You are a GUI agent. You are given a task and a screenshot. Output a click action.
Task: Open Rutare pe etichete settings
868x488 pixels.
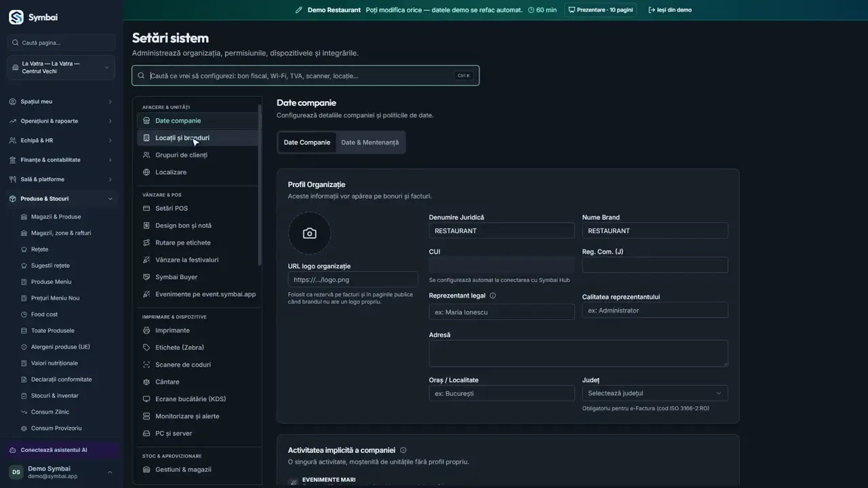point(198,243)
